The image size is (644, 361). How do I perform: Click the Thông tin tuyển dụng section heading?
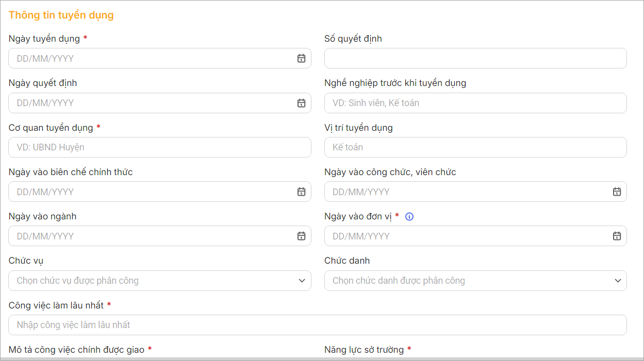point(61,15)
